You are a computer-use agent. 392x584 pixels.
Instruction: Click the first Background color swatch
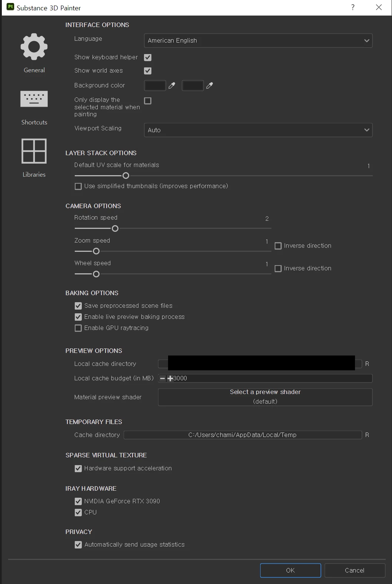pos(155,86)
